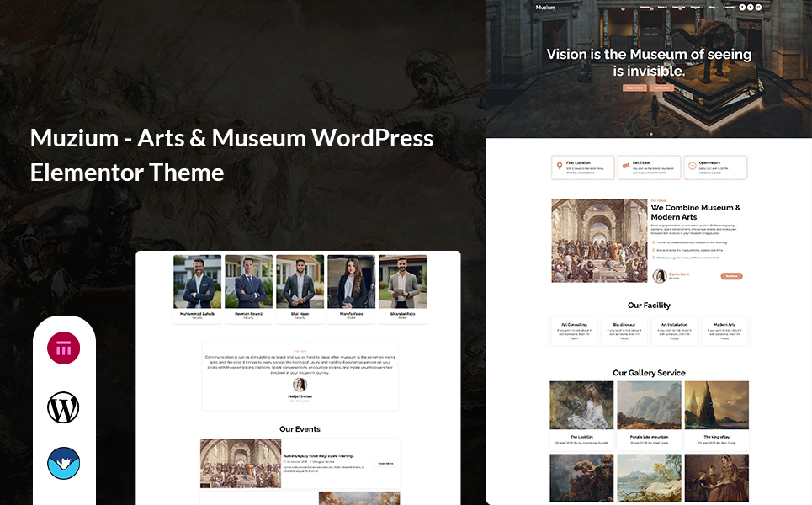Click the blue crown badge icon
Viewport: 812px width, 505px height.
click(x=64, y=464)
